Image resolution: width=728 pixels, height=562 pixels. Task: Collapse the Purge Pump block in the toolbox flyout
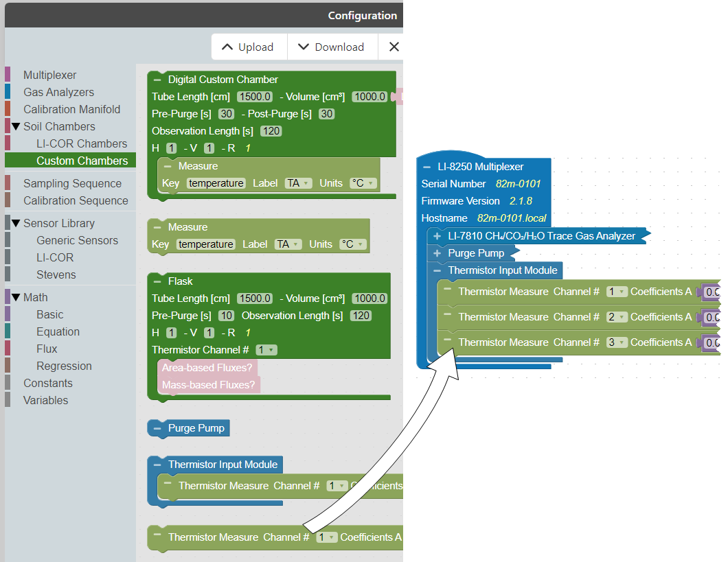pos(157,428)
